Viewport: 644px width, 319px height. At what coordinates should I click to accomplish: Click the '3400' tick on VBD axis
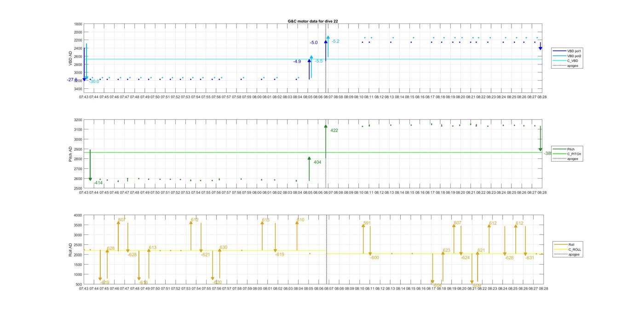pyautogui.click(x=78, y=89)
